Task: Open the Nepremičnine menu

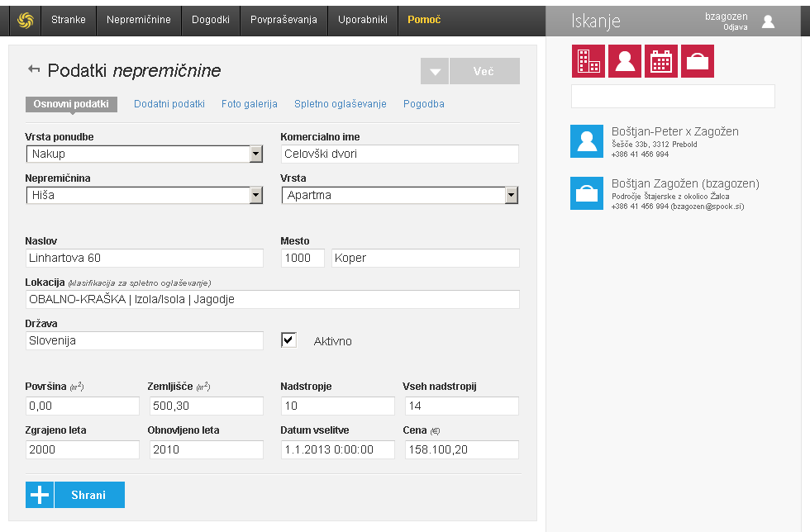Action: tap(139, 20)
